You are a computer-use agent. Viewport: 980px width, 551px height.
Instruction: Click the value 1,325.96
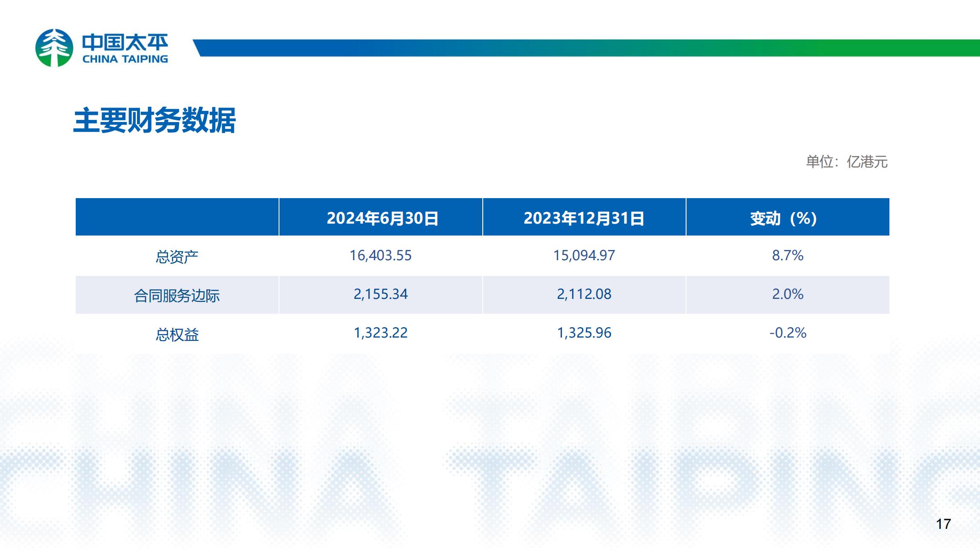pos(584,333)
